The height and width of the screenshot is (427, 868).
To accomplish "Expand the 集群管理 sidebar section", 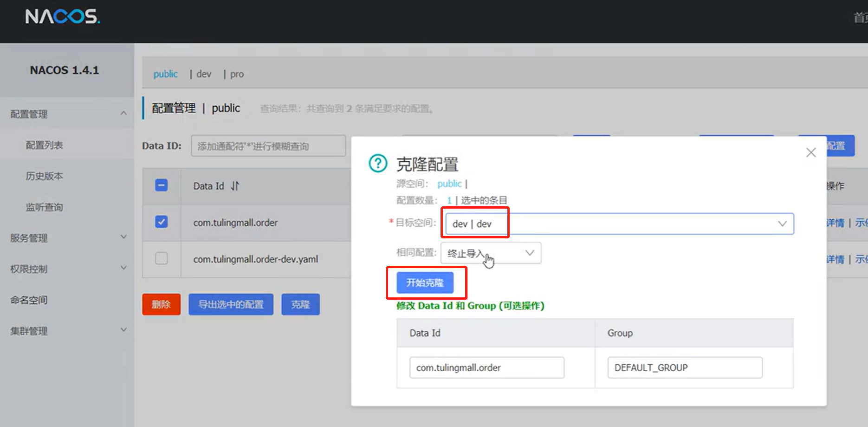I will (123, 330).
